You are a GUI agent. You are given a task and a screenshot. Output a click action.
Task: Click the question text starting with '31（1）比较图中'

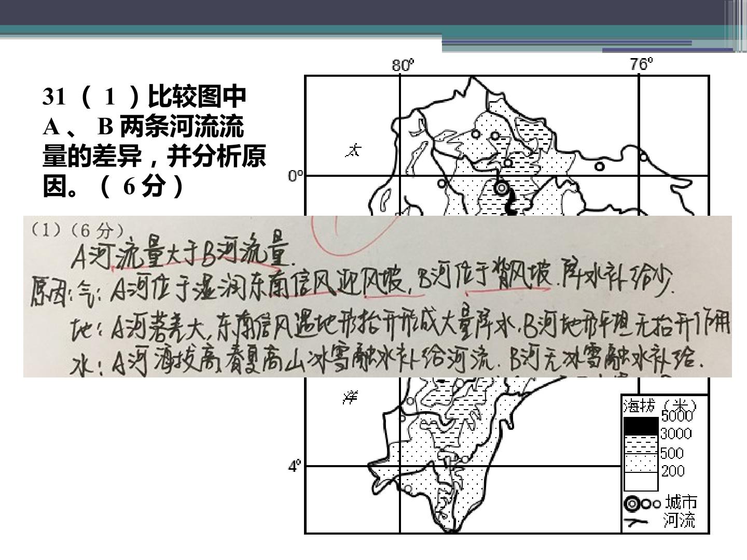click(154, 141)
